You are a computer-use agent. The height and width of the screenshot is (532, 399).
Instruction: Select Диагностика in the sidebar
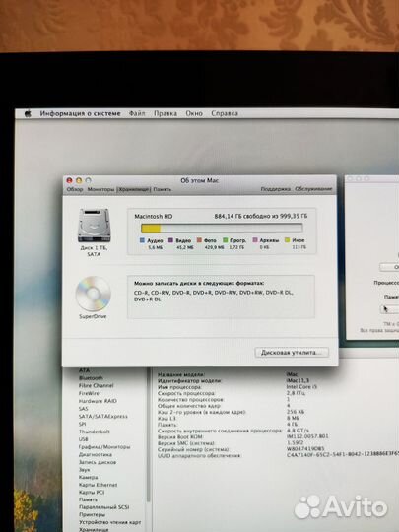point(96,454)
